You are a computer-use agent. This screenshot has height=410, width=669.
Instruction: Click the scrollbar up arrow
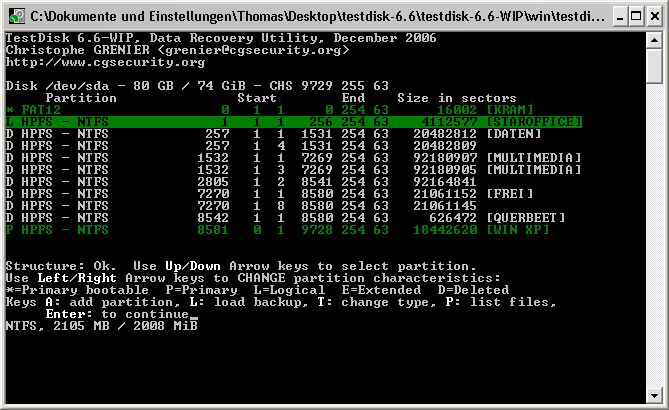654,41
